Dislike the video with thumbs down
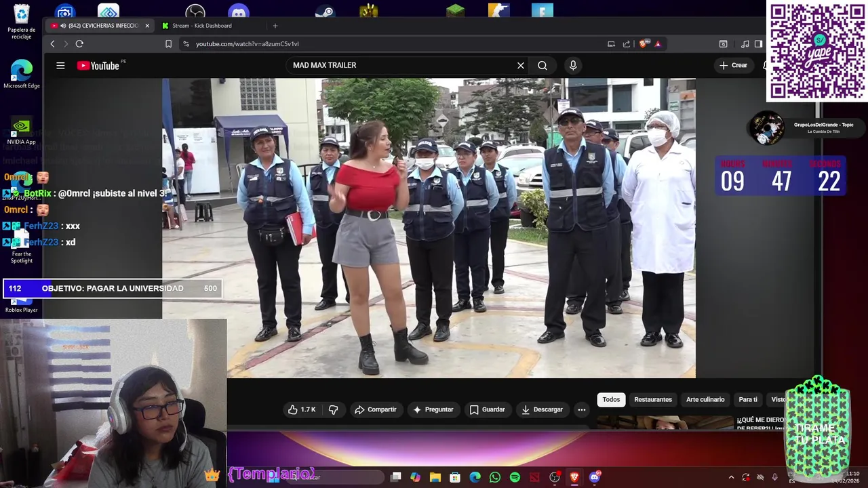The width and height of the screenshot is (868, 488). tap(333, 409)
